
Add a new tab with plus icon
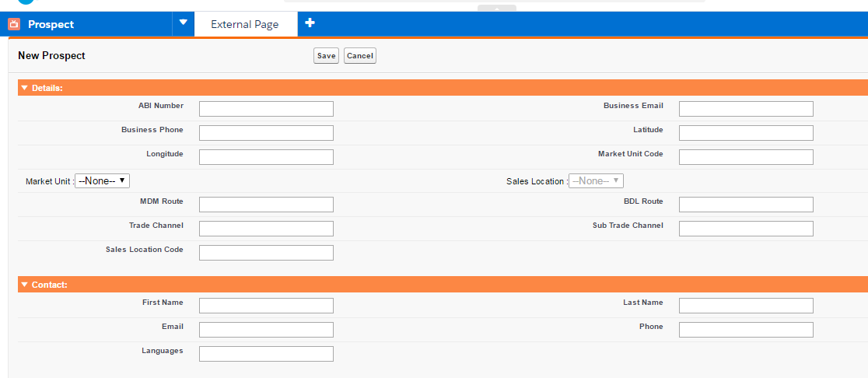click(310, 23)
